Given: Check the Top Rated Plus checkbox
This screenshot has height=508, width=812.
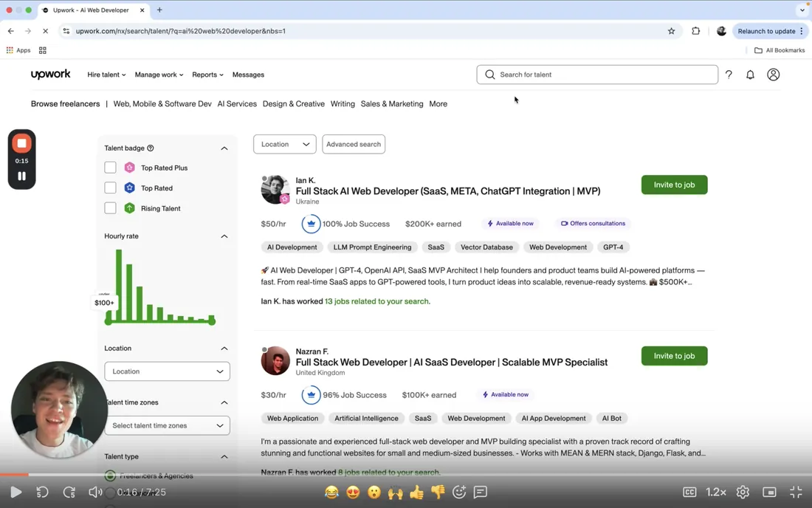Looking at the screenshot, I should 110,168.
